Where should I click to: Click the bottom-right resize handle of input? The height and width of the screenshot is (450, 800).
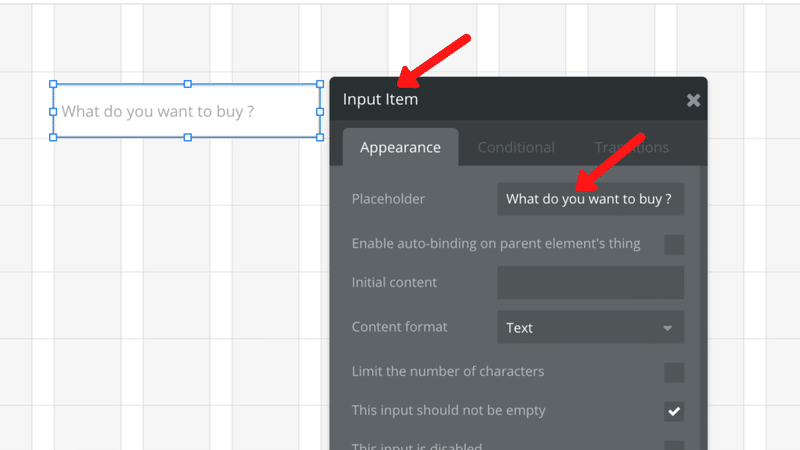[320, 137]
